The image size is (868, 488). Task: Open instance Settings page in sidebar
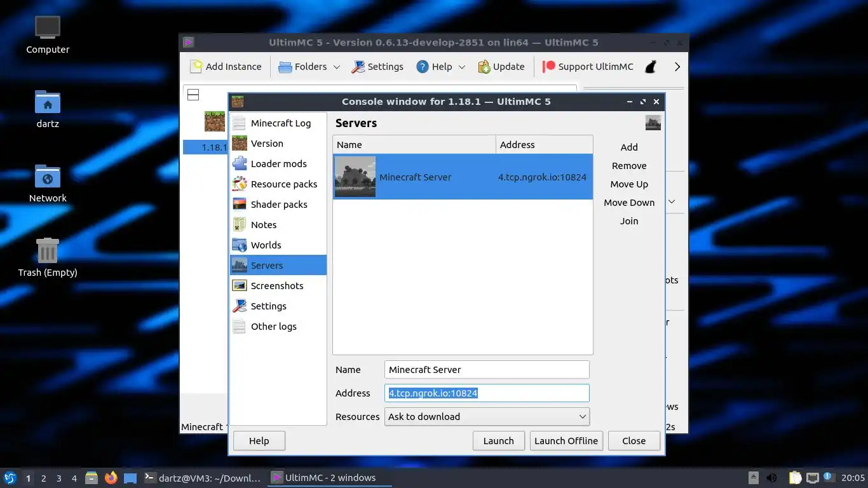pyautogui.click(x=278, y=306)
